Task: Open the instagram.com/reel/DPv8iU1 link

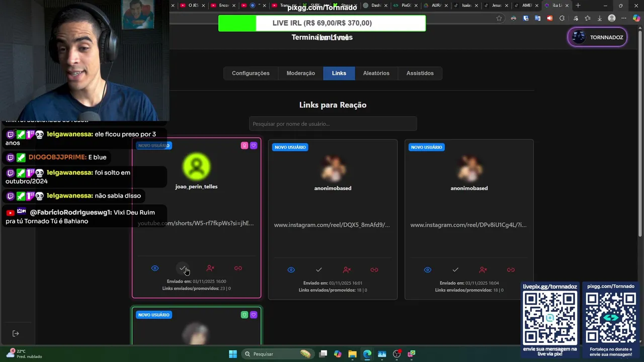Action: tap(468, 225)
